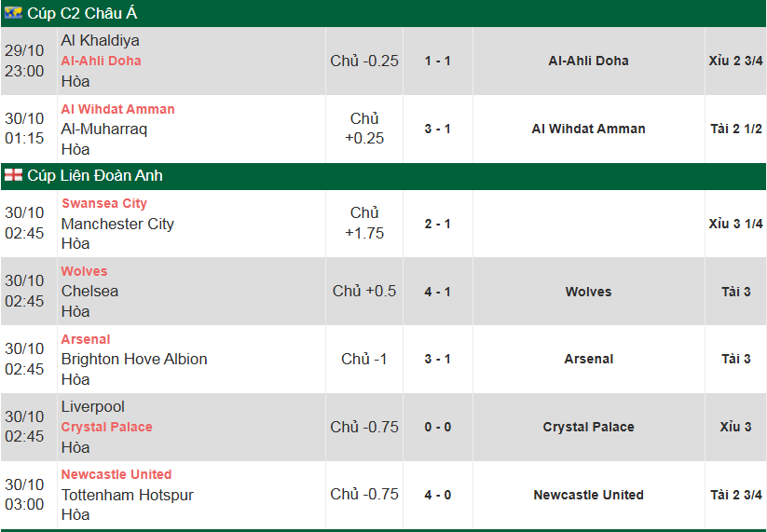Image resolution: width=767 pixels, height=532 pixels.
Task: Click Swansea City team link
Action: pyautogui.click(x=103, y=203)
